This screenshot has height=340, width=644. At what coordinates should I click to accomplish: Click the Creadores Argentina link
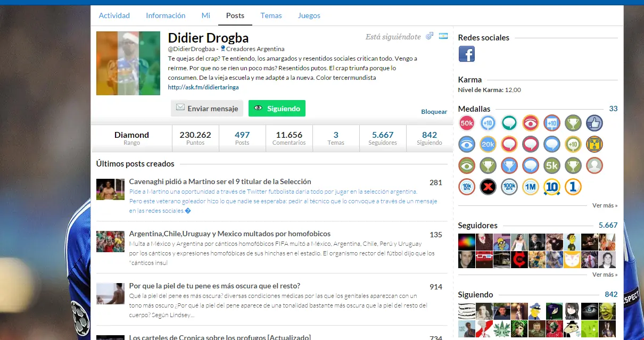pos(255,49)
